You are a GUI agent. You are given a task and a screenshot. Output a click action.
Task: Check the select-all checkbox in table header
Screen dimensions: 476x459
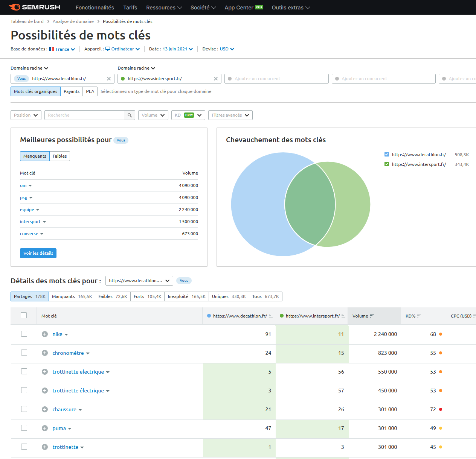(24, 315)
